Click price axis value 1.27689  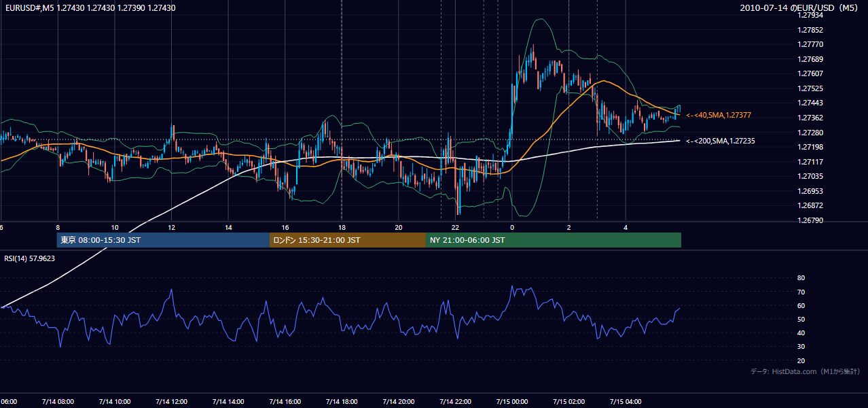[811, 59]
